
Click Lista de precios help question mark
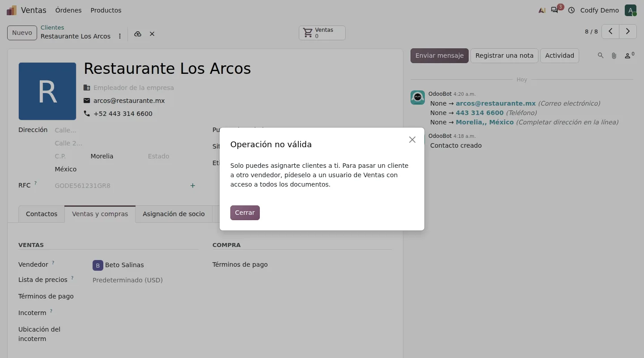(x=72, y=278)
